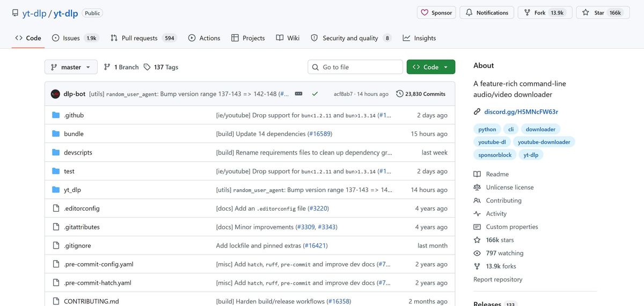Open Security and quality tab

352,38
